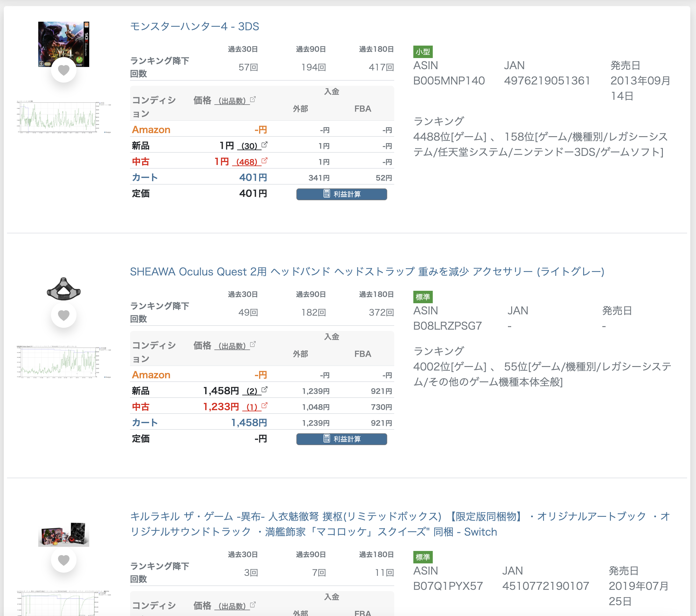Viewport: 696px width, 616px height.
Task: Click カート price 401円
Action: [253, 178]
